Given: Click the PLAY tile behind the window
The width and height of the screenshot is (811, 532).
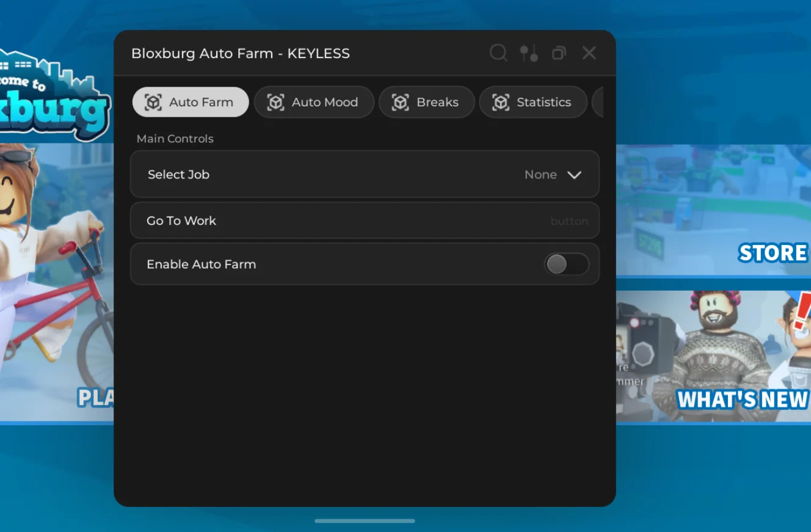Looking at the screenshot, I should (57, 284).
